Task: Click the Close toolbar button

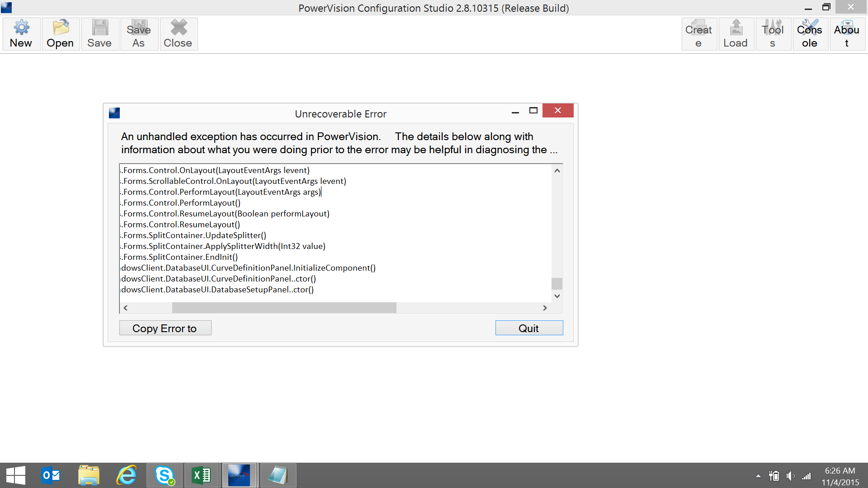Action: point(178,34)
